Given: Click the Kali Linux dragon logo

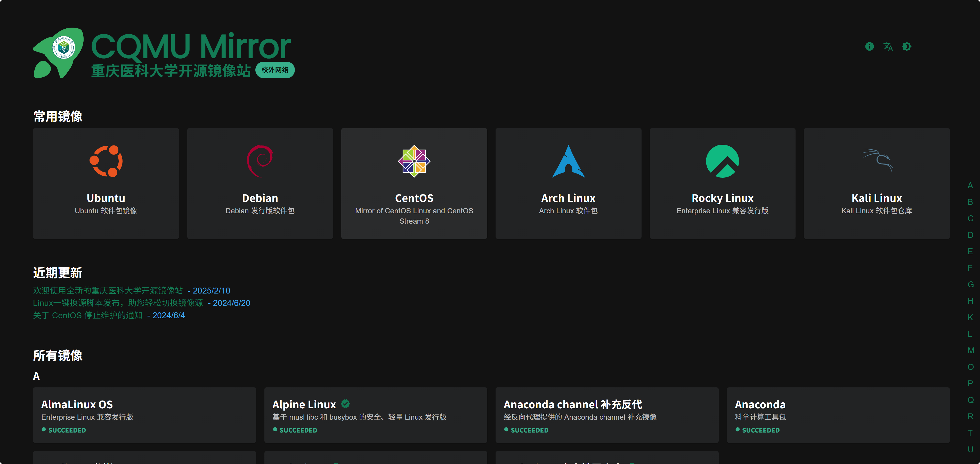Looking at the screenshot, I should click(x=877, y=161).
